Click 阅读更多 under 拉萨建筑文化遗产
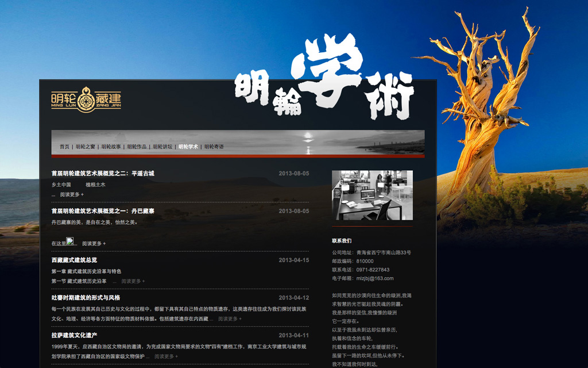 coord(166,356)
